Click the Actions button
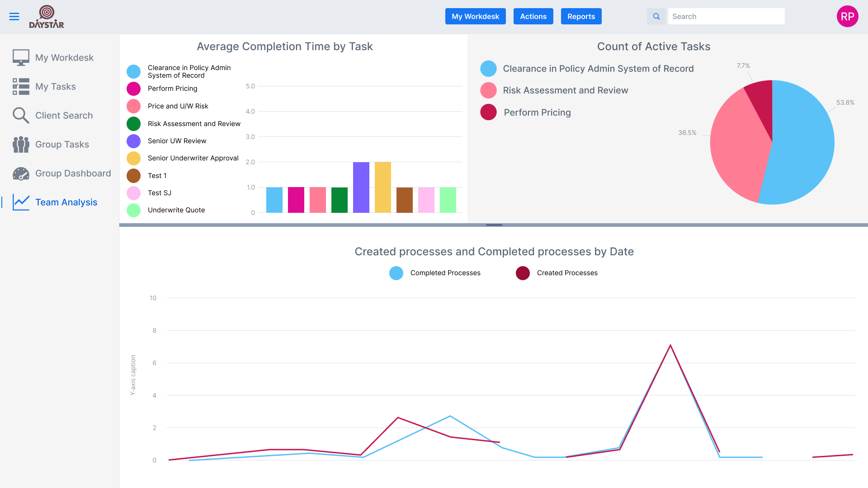868x488 pixels. coord(533,16)
